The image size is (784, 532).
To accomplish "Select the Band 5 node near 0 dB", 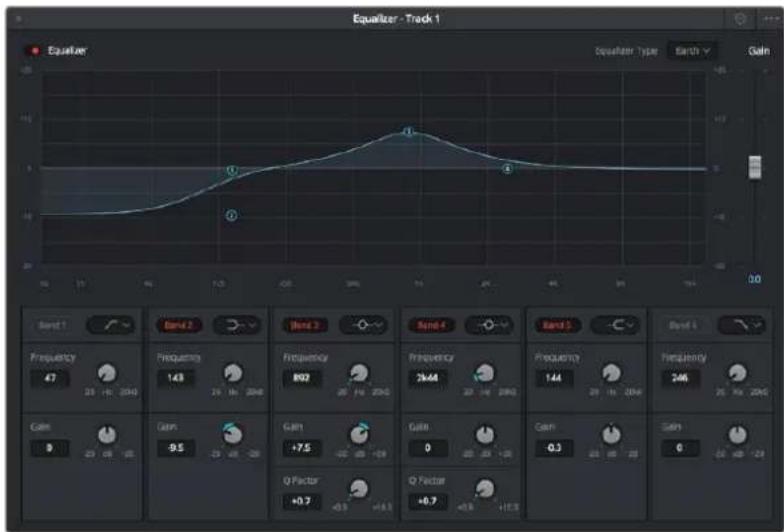I will coord(232,170).
